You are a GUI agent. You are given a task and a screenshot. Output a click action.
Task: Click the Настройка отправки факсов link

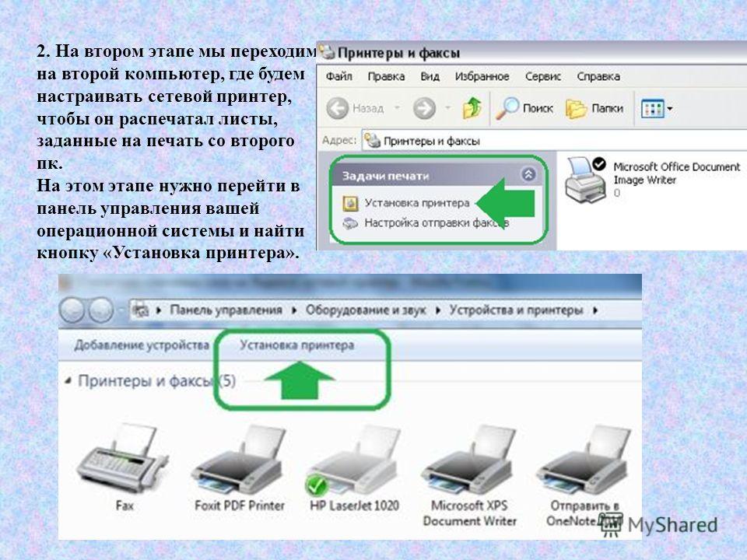(x=437, y=223)
